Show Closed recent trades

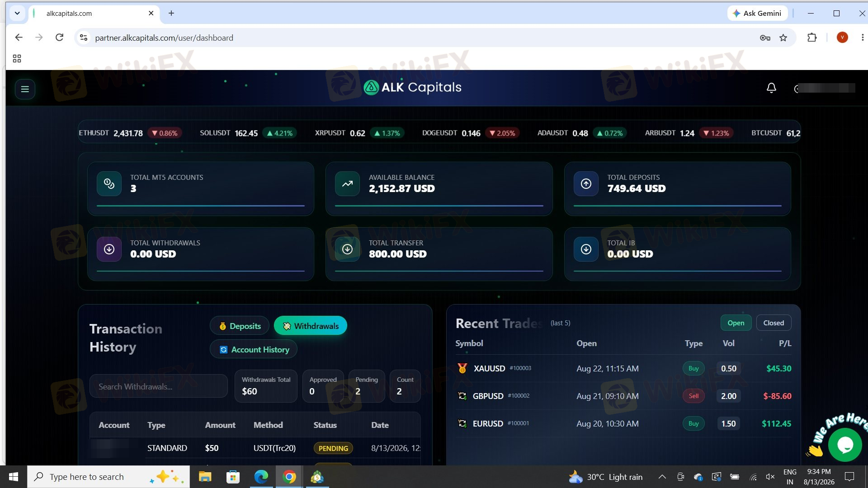774,323
